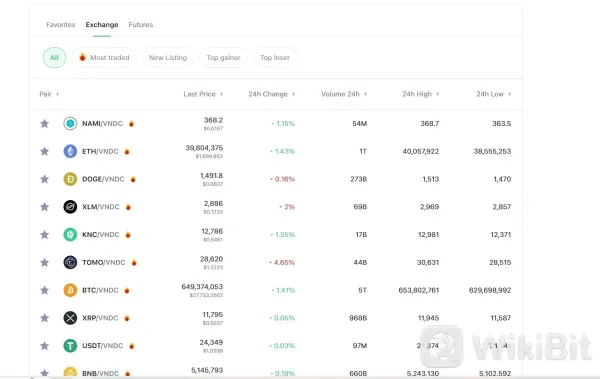Click XLM 24h change 2%
Viewport: 600px width, 379px height.
287,207
